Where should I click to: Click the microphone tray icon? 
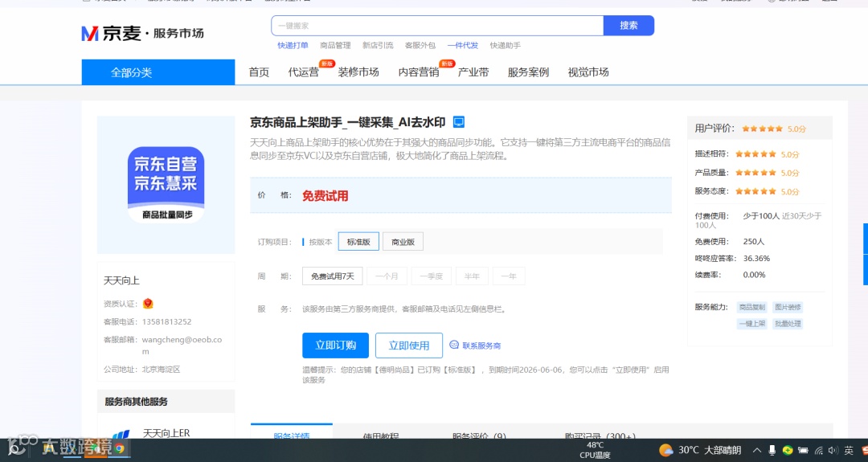coord(772,450)
